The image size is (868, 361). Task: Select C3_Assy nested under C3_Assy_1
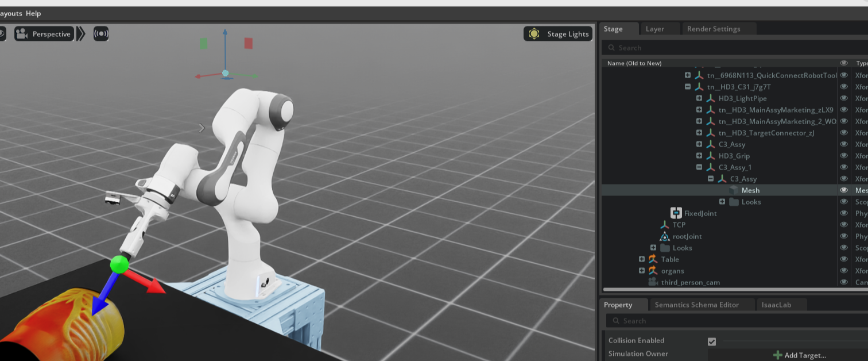point(743,179)
